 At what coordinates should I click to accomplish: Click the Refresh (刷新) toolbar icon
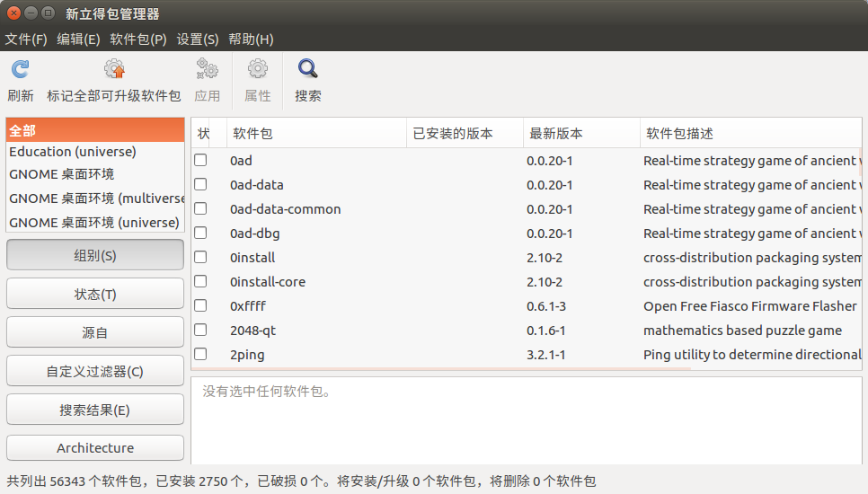(x=21, y=70)
